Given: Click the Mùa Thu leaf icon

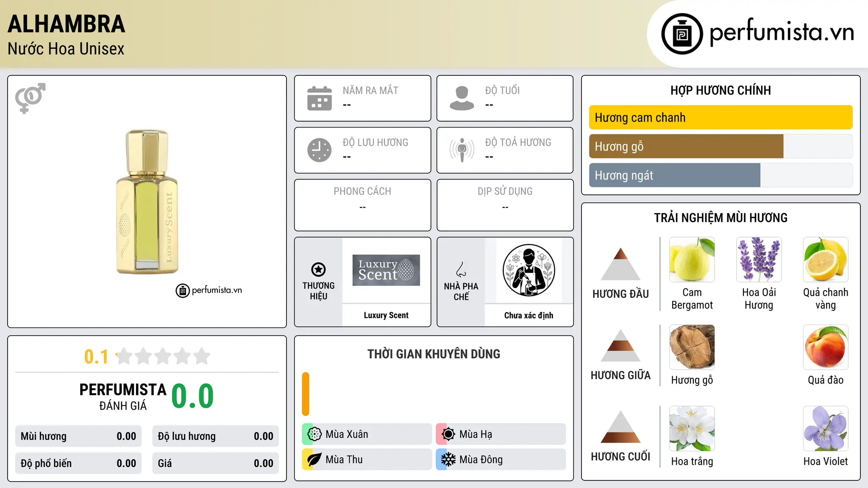Looking at the screenshot, I should tap(314, 460).
